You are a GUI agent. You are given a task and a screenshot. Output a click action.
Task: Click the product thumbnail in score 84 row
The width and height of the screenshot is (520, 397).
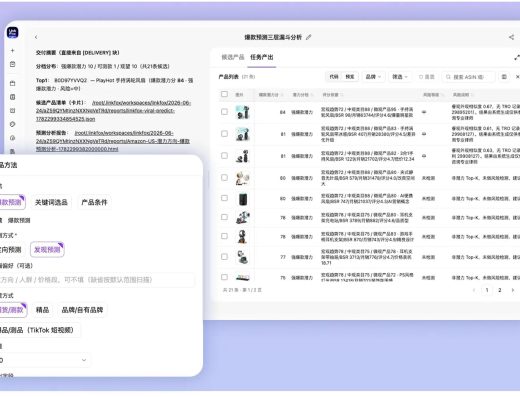243,112
